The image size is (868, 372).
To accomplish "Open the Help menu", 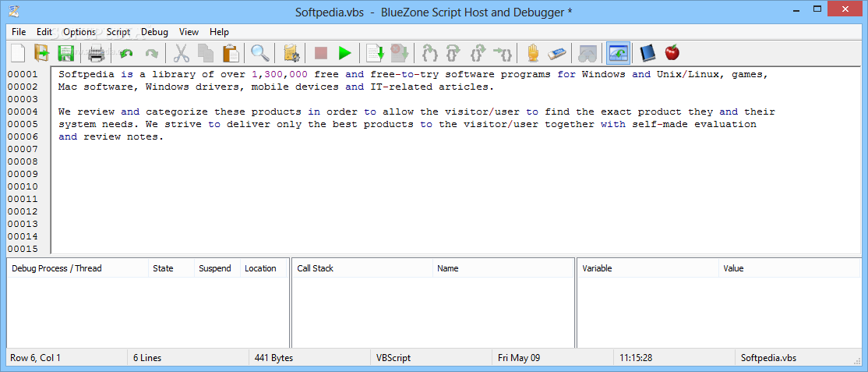I will [219, 32].
